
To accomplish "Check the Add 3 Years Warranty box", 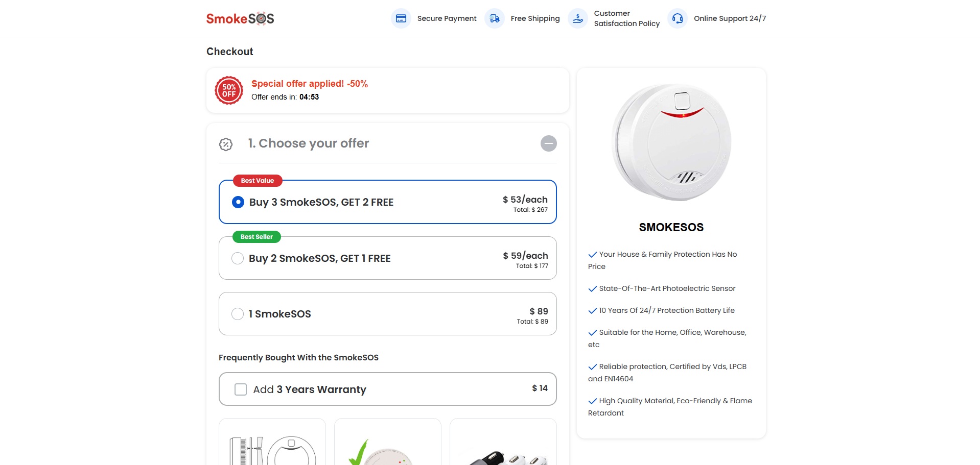I will tap(241, 389).
